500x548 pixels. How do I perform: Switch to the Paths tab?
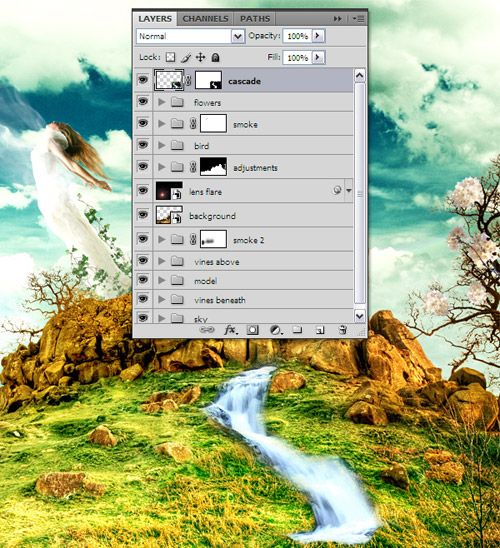(x=255, y=19)
